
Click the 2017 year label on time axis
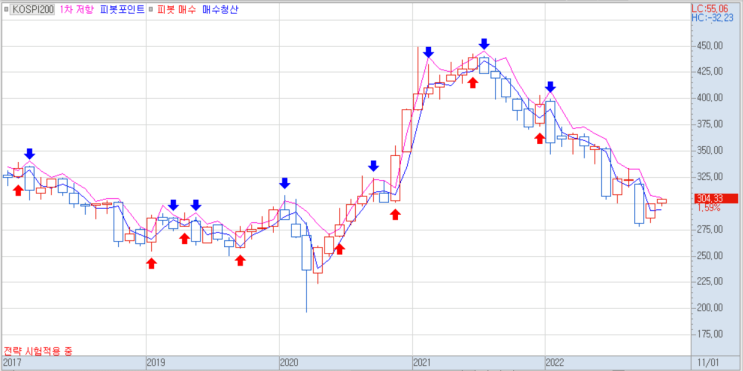pos(12,363)
